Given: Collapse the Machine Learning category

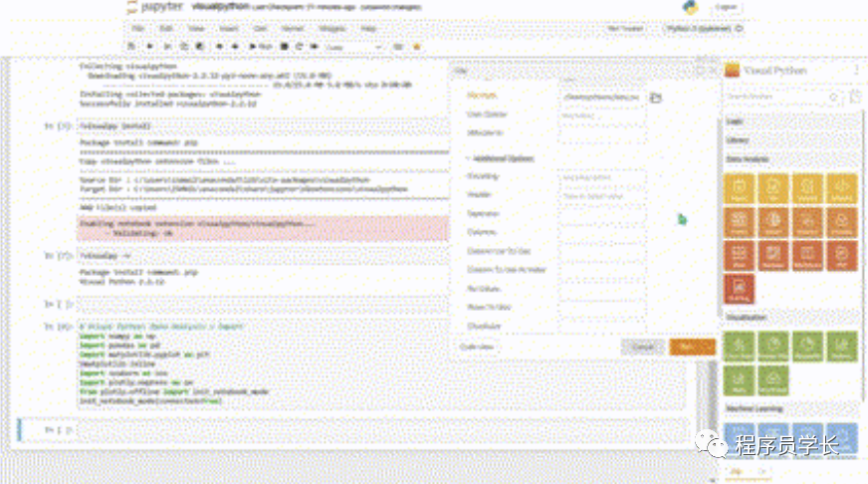Looking at the screenshot, I should point(791,408).
